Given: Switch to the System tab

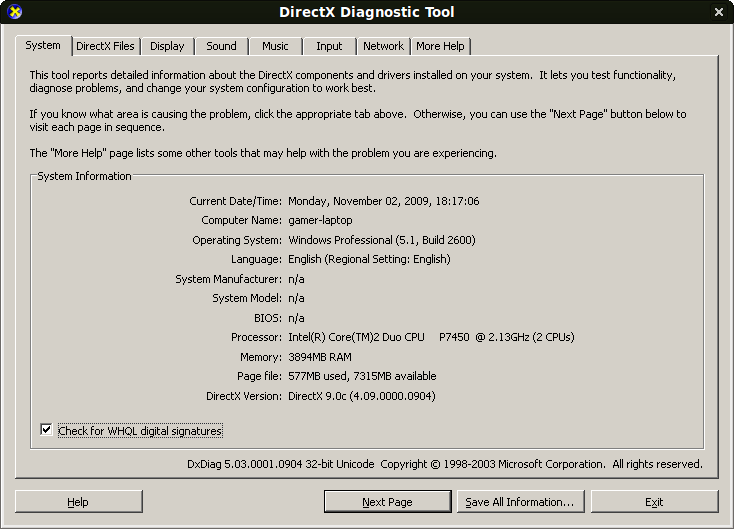Looking at the screenshot, I should [43, 45].
